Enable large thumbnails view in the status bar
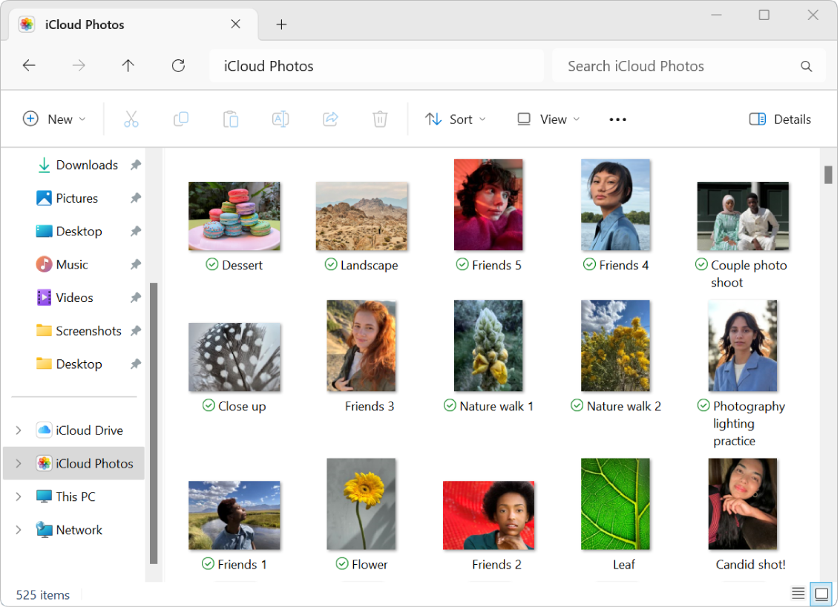Image resolution: width=840 pixels, height=616 pixels. click(x=821, y=593)
